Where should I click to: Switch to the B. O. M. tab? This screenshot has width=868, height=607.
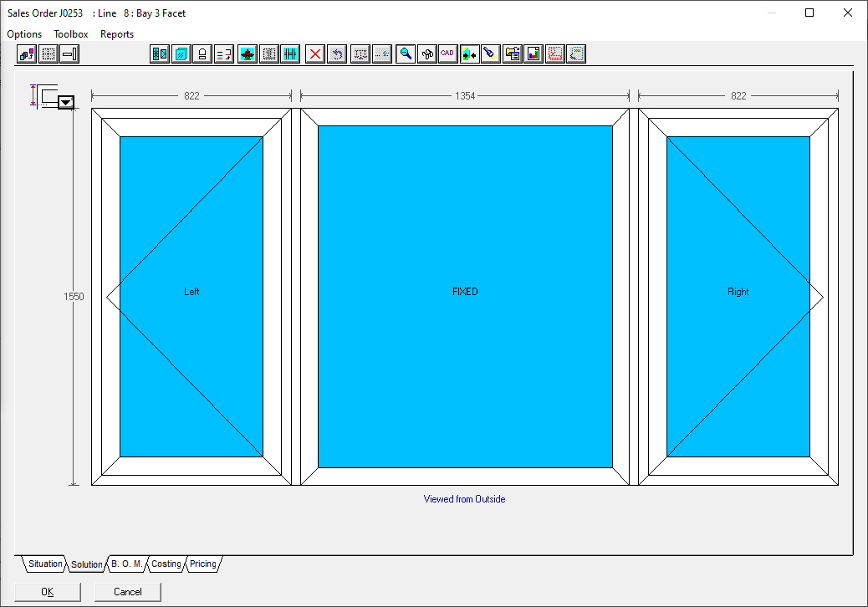127,564
